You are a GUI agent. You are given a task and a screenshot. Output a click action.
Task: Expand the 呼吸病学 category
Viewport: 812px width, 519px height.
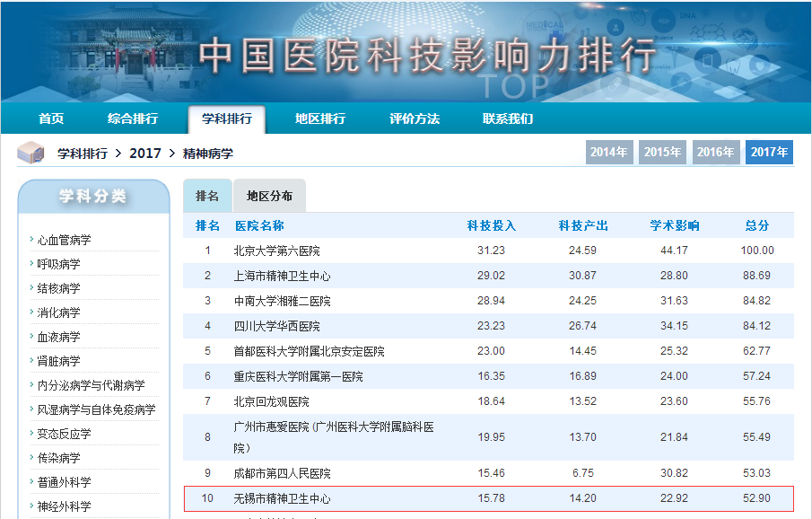[58, 264]
